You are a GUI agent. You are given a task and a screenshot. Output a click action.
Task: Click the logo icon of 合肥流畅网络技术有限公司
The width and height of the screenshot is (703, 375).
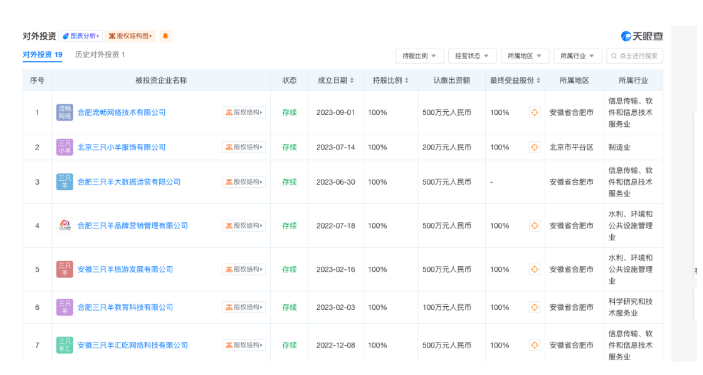[x=65, y=113]
